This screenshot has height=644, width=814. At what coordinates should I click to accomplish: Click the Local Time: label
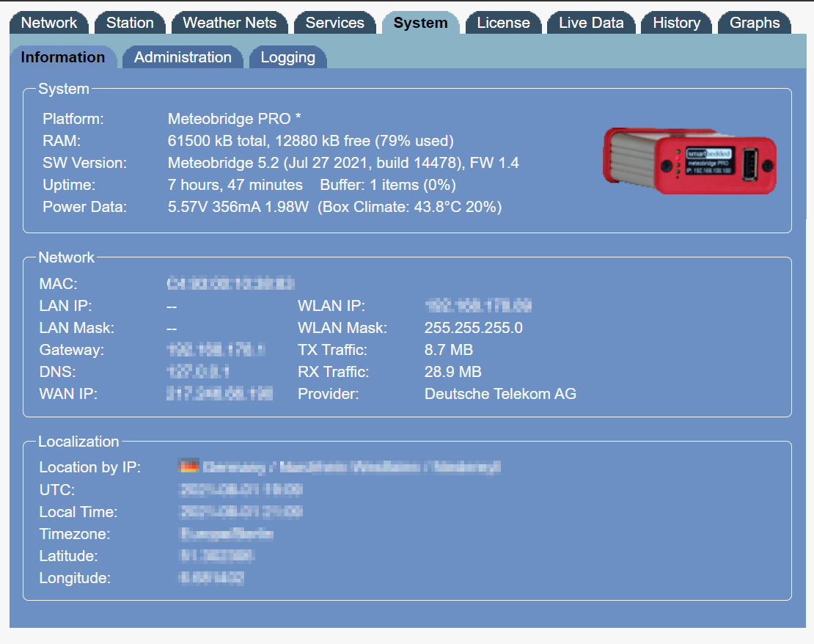coord(78,512)
